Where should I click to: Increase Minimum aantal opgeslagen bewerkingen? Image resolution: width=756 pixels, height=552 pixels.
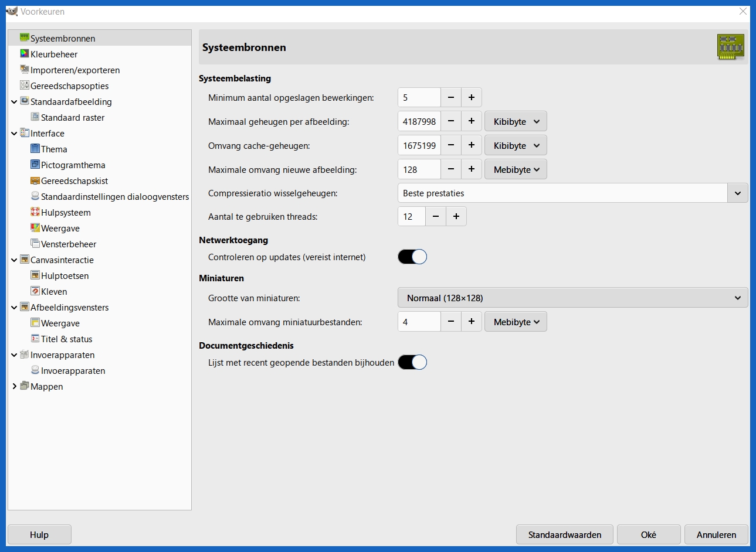pyautogui.click(x=472, y=97)
